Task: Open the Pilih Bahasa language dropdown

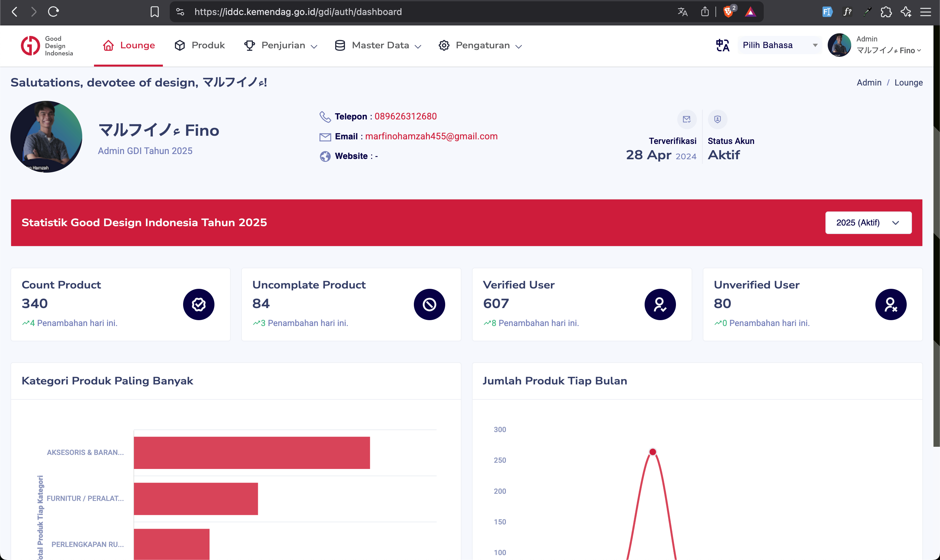Action: coord(780,45)
